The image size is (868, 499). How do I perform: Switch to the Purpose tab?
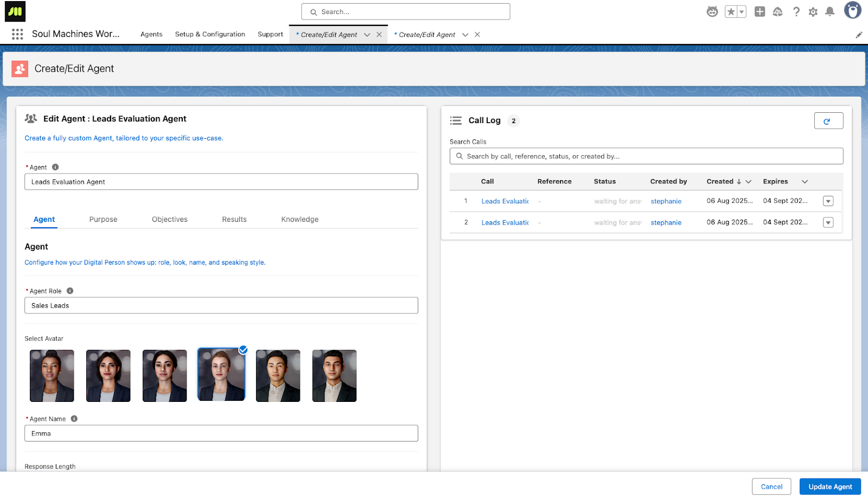click(x=103, y=219)
